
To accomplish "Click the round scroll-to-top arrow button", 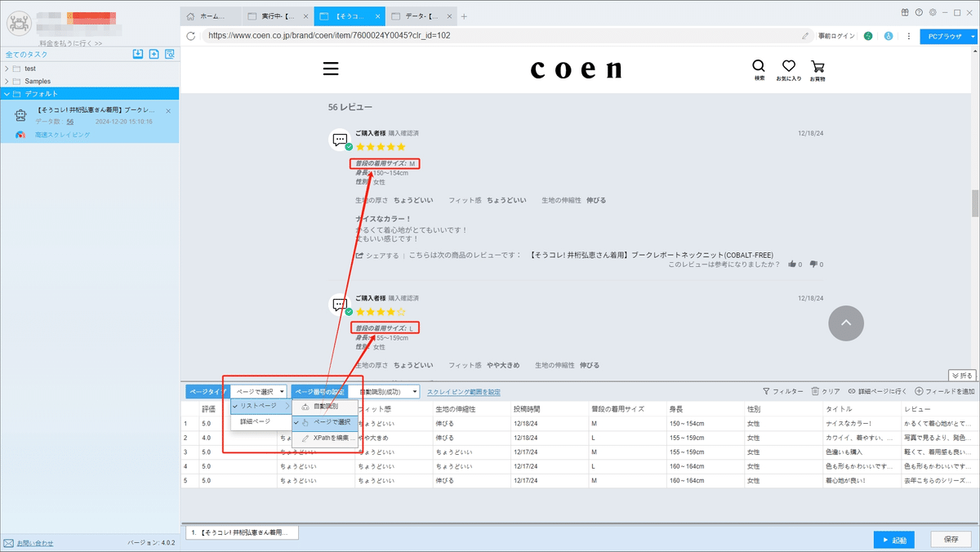I will pyautogui.click(x=846, y=323).
